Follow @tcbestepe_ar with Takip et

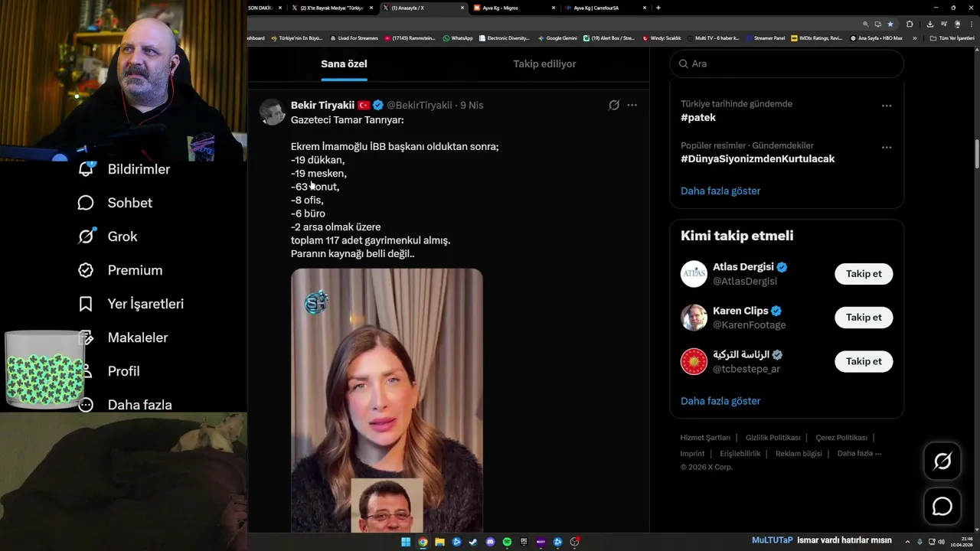(864, 361)
